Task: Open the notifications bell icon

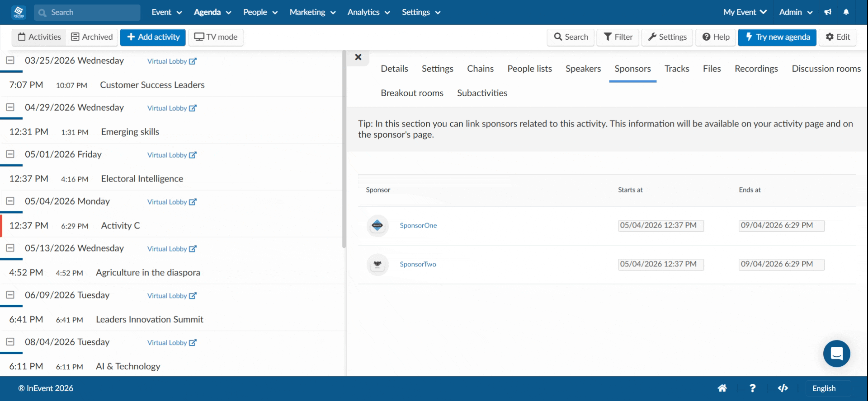Action: pyautogui.click(x=846, y=12)
